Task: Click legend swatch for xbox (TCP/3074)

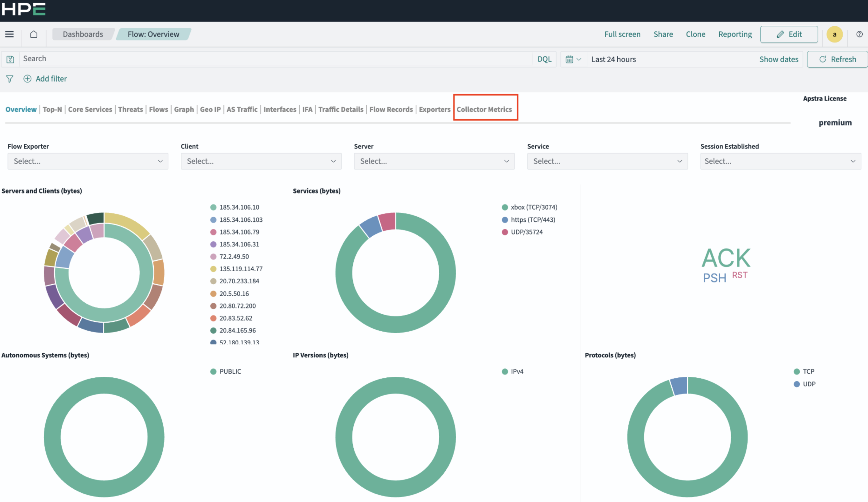Action: pyautogui.click(x=505, y=207)
